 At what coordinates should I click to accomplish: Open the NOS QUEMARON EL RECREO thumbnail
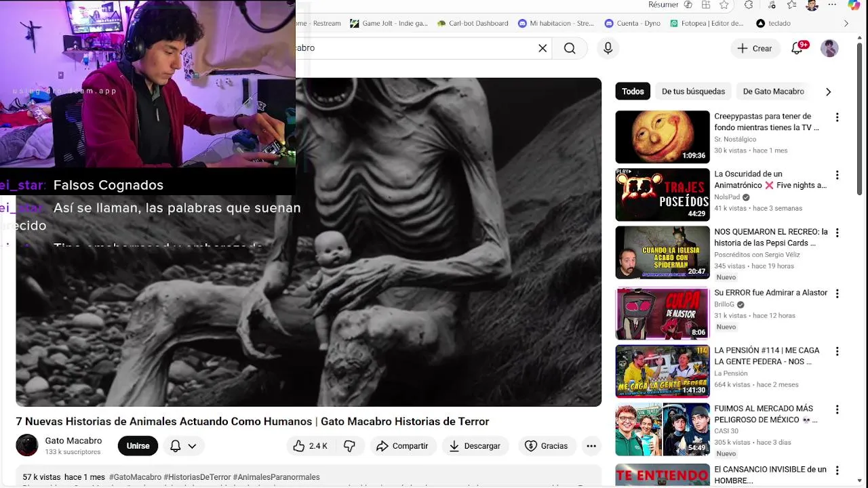click(663, 253)
